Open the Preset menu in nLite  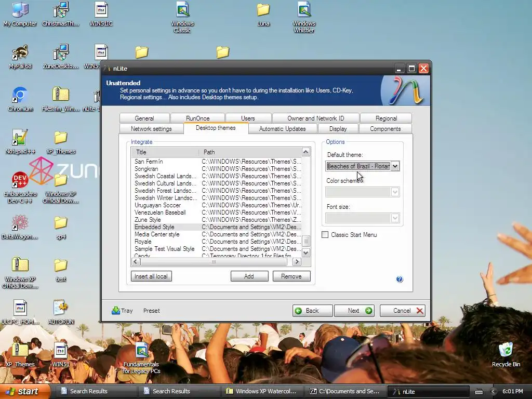tap(151, 311)
